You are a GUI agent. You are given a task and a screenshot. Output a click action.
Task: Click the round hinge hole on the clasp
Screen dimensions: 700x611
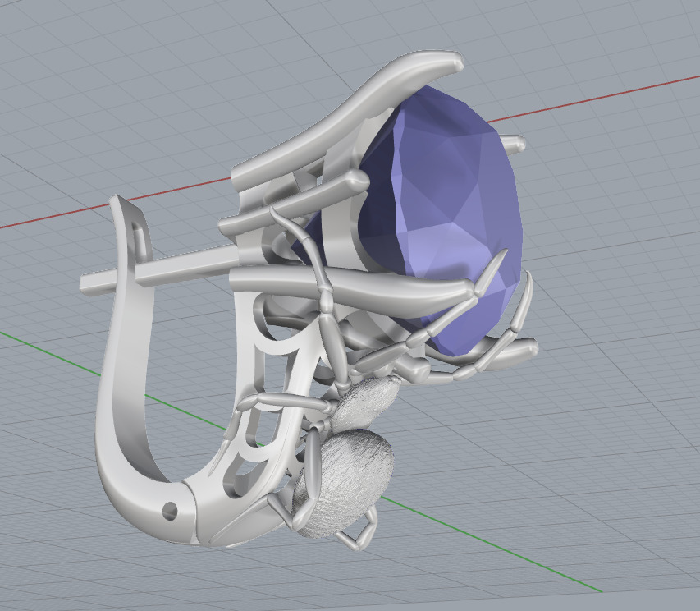(170, 511)
